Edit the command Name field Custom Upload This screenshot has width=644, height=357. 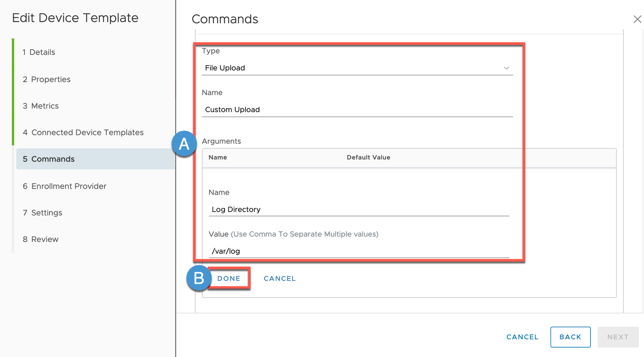click(357, 110)
